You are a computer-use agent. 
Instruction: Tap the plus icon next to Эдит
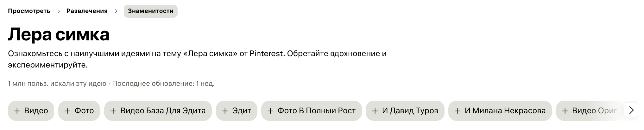(225, 111)
